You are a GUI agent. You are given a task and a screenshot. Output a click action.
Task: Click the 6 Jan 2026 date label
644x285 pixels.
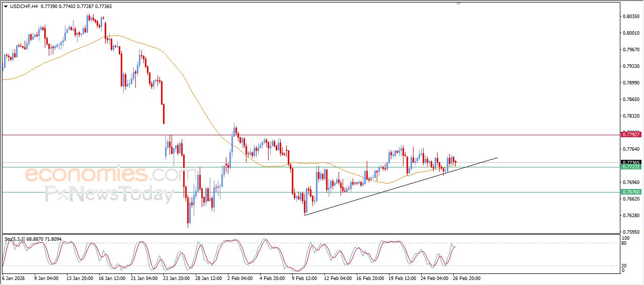(14, 277)
